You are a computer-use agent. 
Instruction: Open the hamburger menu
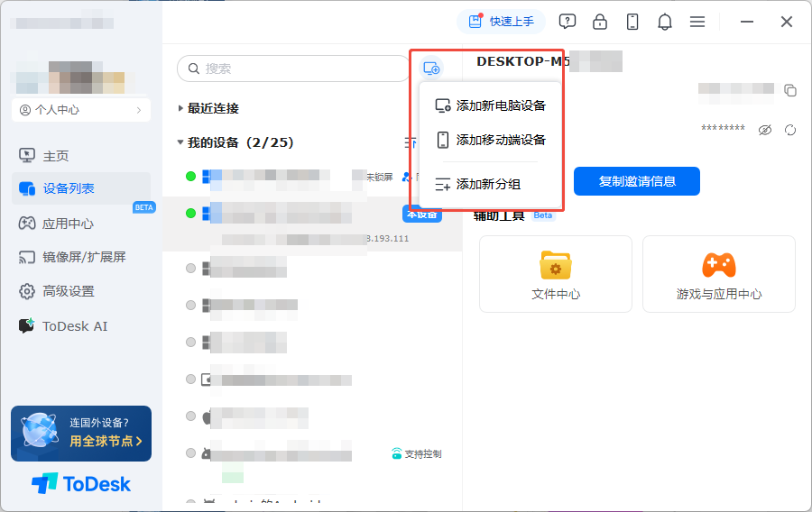tap(697, 22)
